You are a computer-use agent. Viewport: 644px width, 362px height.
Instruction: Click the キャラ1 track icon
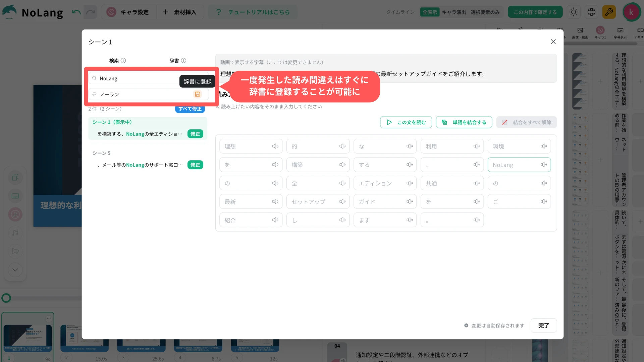(x=600, y=33)
